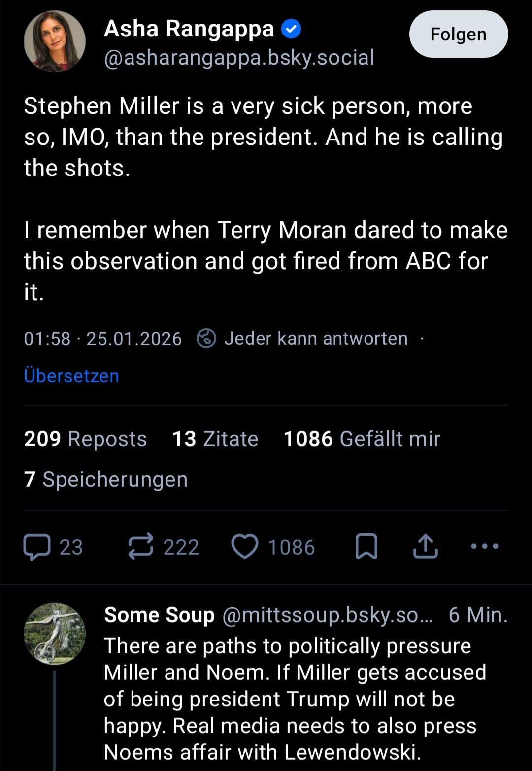
Task: Open Asha Rangappa's profile picture
Action: pos(55,41)
